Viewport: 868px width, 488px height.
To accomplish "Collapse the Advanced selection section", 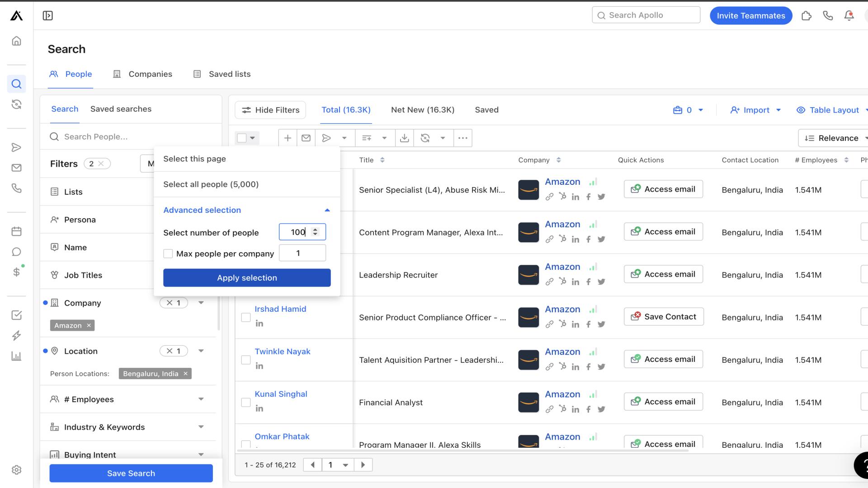I will click(x=247, y=210).
